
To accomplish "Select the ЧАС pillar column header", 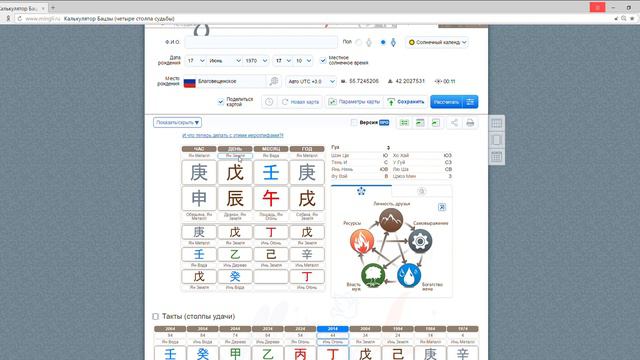I will 199,149.
